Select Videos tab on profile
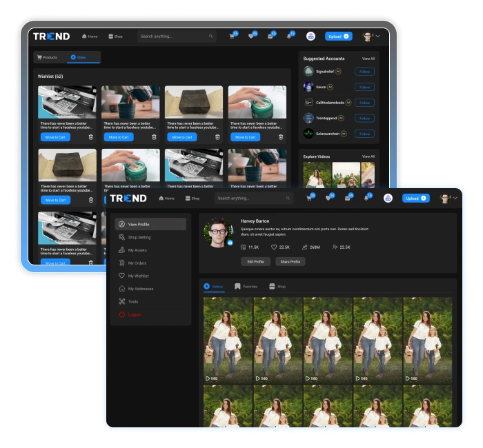The image size is (483, 448). (213, 287)
